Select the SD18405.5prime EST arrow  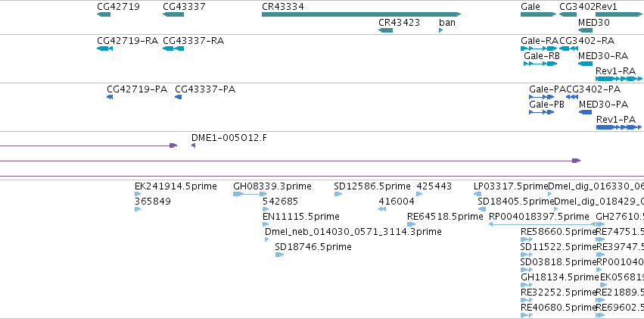(x=482, y=209)
